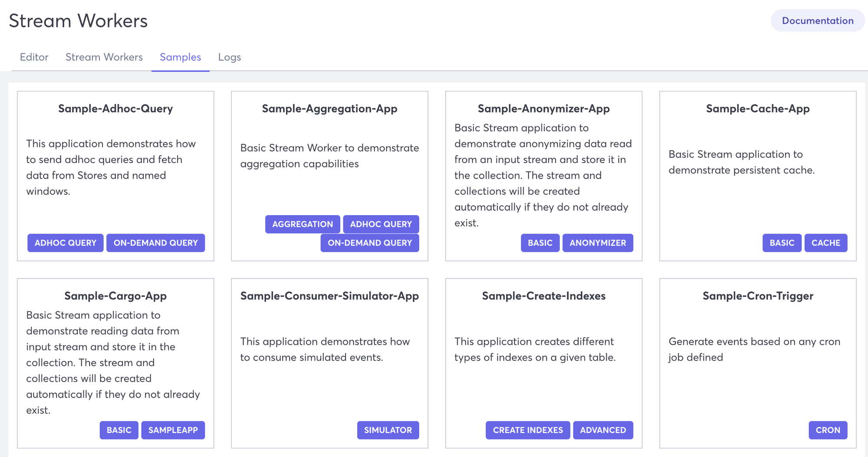Image resolution: width=868 pixels, height=457 pixels.
Task: Click the ADHOC QUERY tag under Sample-Adhoc-Query
Action: click(x=65, y=243)
